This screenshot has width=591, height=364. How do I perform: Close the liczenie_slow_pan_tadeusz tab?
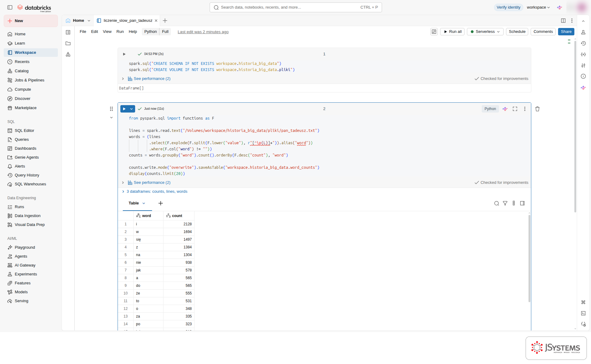click(x=156, y=21)
